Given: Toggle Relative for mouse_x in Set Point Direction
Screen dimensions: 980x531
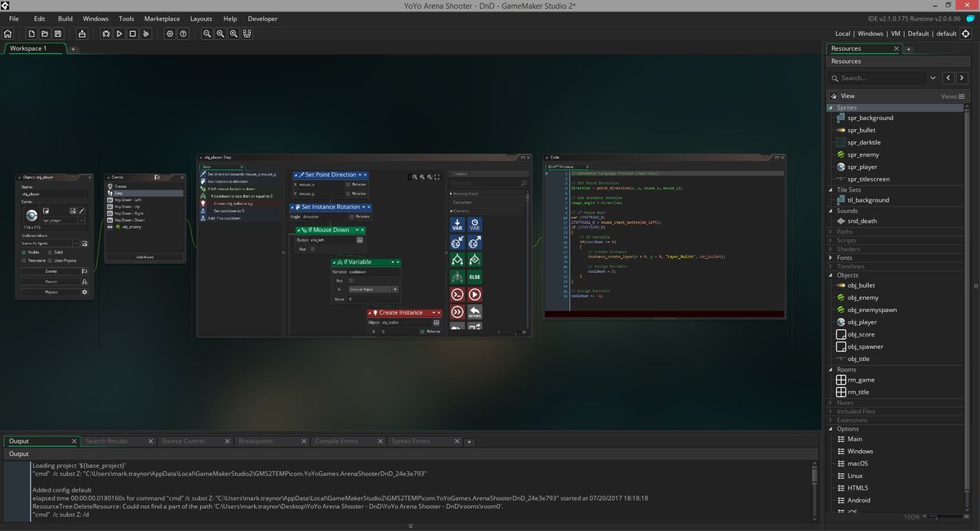Looking at the screenshot, I should click(x=348, y=185).
